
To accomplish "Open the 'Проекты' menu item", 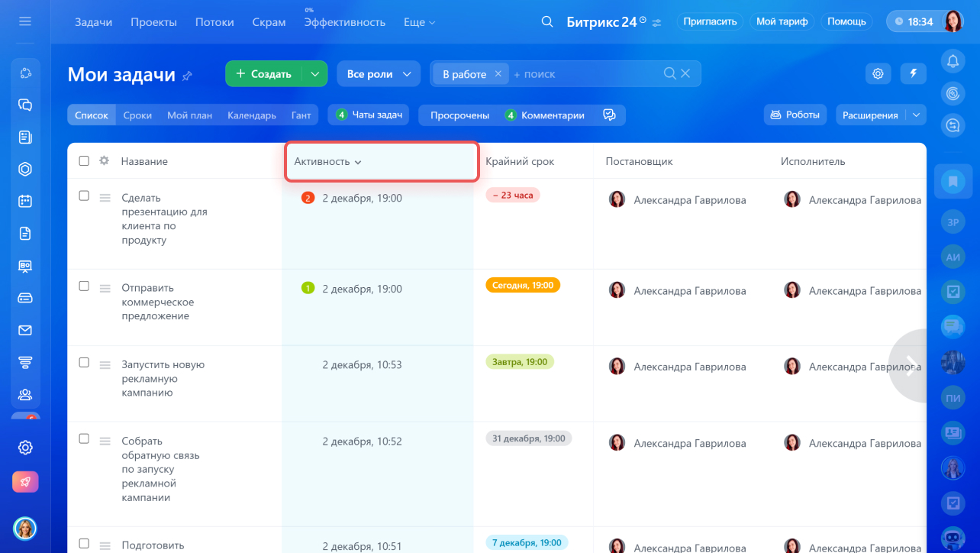I will point(153,22).
